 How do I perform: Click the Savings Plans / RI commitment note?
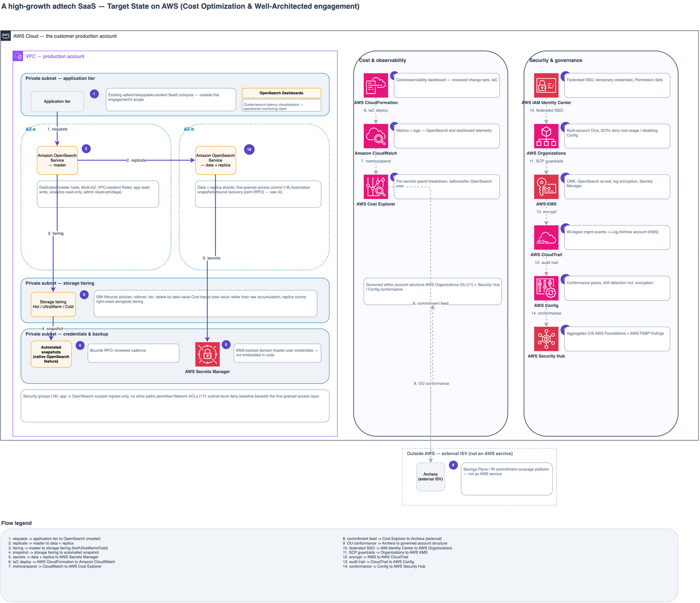(507, 479)
